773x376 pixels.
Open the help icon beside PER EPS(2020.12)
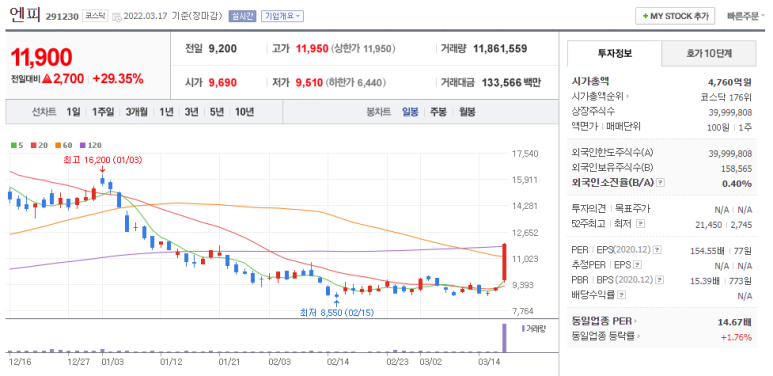657,251
